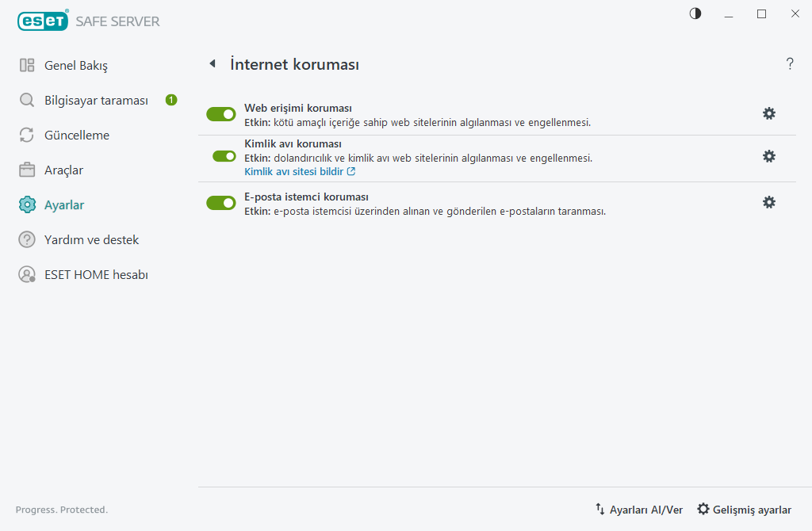Open ESET HOME hesabı page

click(x=96, y=275)
